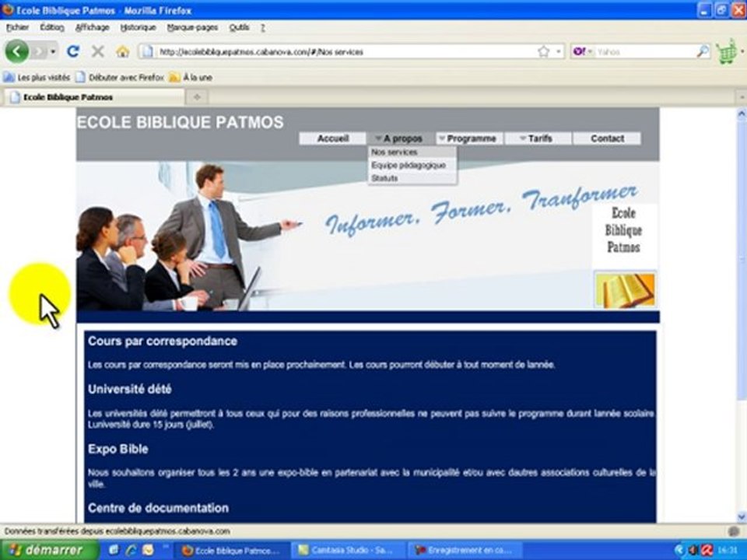The width and height of the screenshot is (747, 560).
Task: Click the green Back navigation arrow
Action: pyautogui.click(x=17, y=51)
